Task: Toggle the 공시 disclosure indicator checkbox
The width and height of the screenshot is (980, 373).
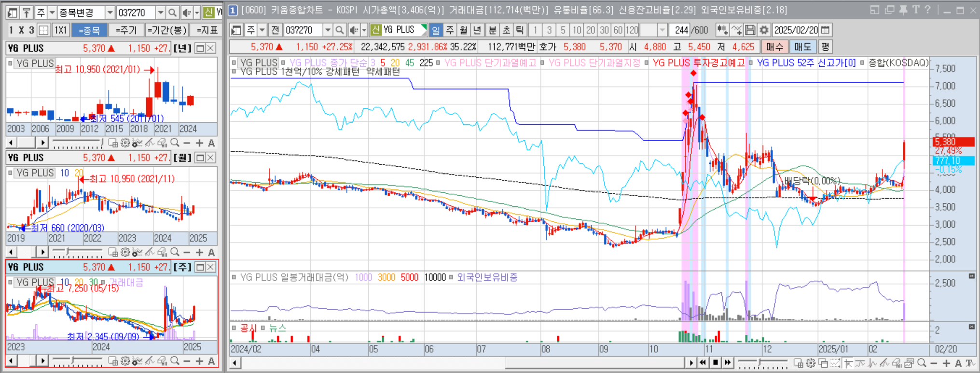Action: pyautogui.click(x=234, y=328)
